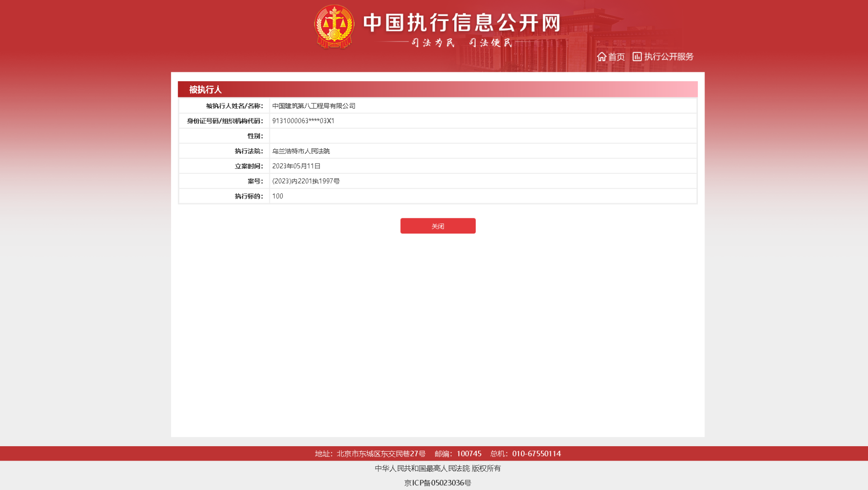The height and width of the screenshot is (490, 868).
Task: Click the 性别 label
Action: [255, 136]
